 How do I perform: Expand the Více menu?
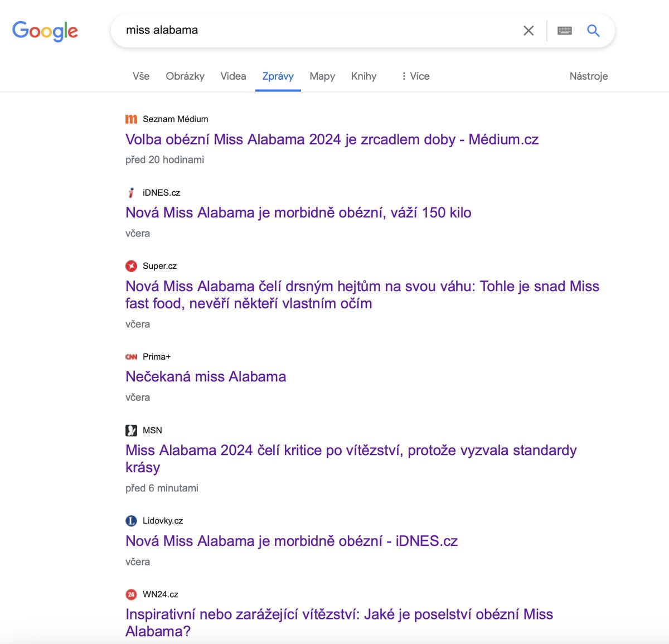(415, 76)
